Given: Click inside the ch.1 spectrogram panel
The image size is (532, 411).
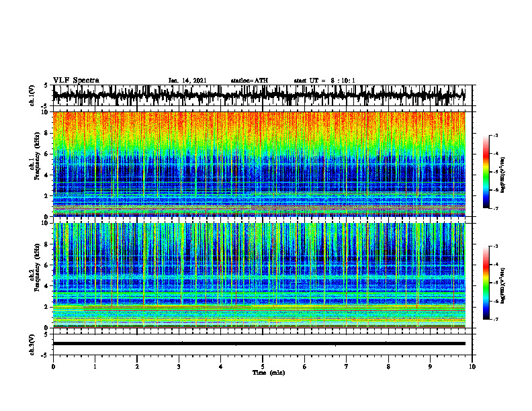Looking at the screenshot, I should (x=259, y=164).
